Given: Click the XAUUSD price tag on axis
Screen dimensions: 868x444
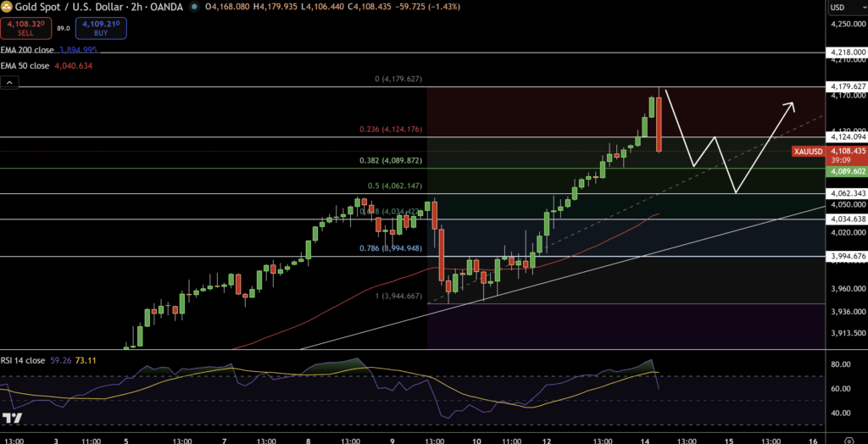Looking at the screenshot, I should coord(806,152).
